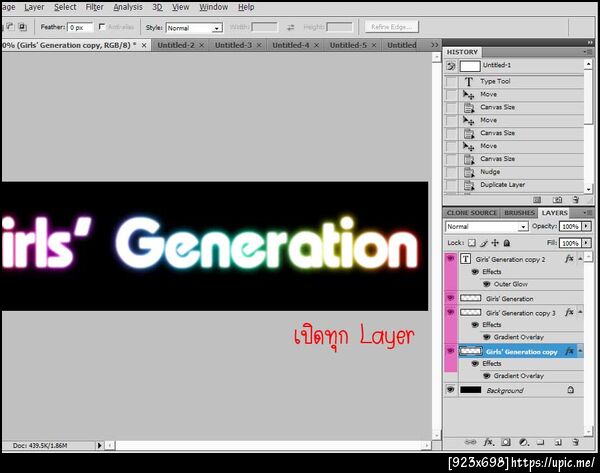The image size is (600, 473).
Task: Toggle visibility of selected Girls' Generation copy
Action: pos(450,351)
